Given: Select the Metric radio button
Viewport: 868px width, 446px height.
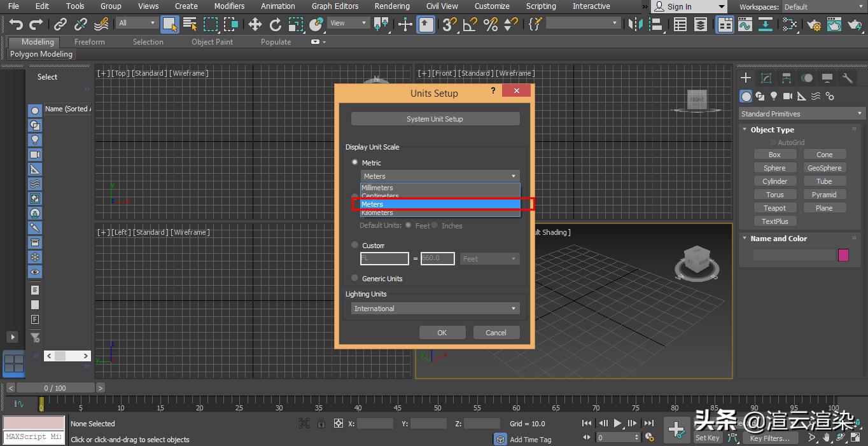Looking at the screenshot, I should 354,162.
